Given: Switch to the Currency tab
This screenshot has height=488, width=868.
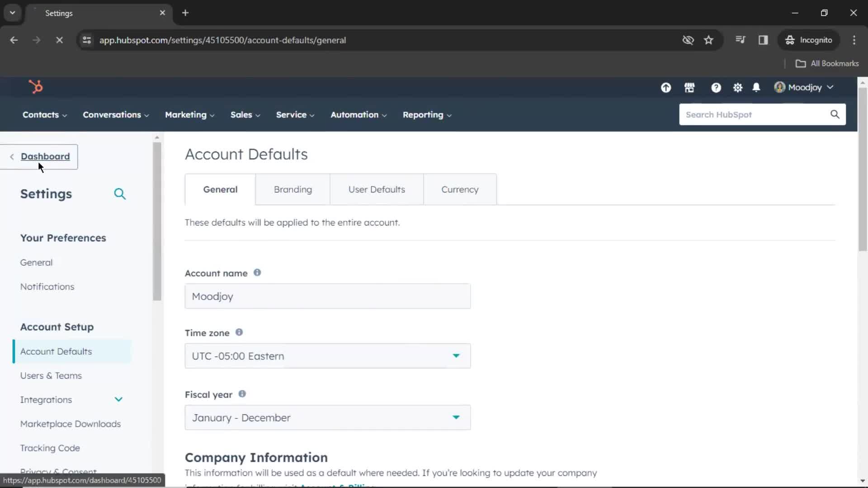Looking at the screenshot, I should [x=460, y=189].
